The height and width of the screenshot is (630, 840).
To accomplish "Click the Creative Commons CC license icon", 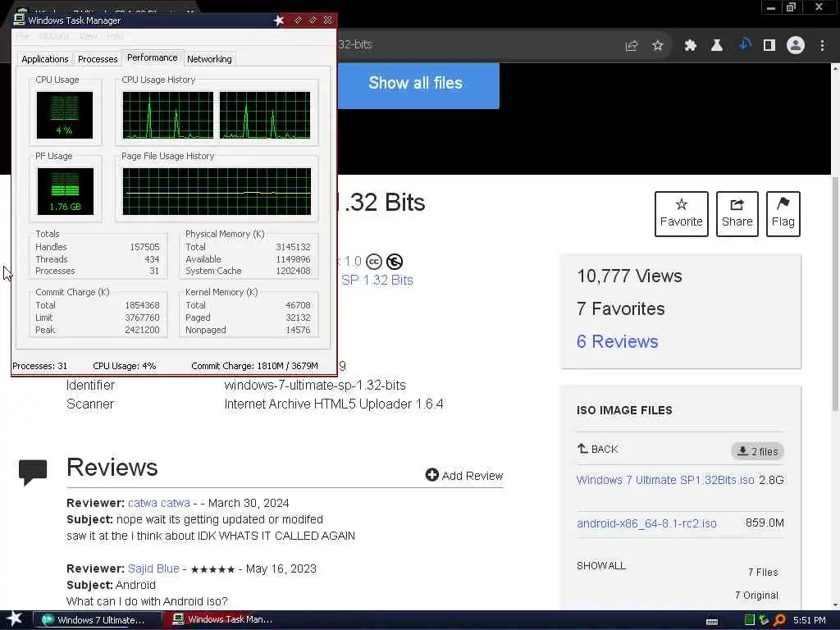I will pos(374,262).
